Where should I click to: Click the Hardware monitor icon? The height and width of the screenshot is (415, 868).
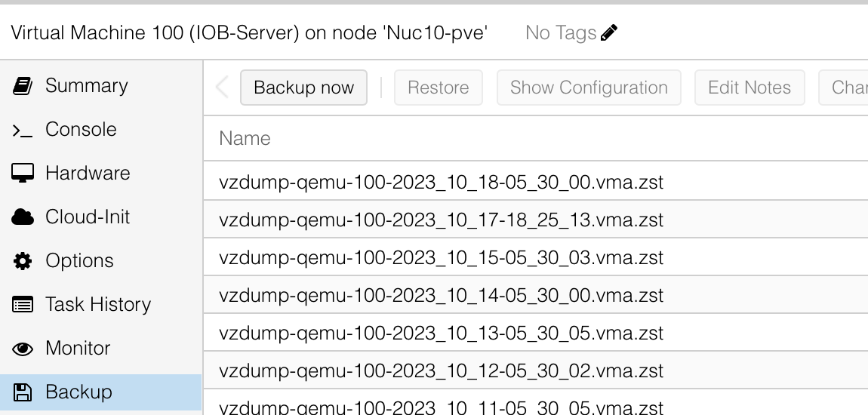click(22, 174)
